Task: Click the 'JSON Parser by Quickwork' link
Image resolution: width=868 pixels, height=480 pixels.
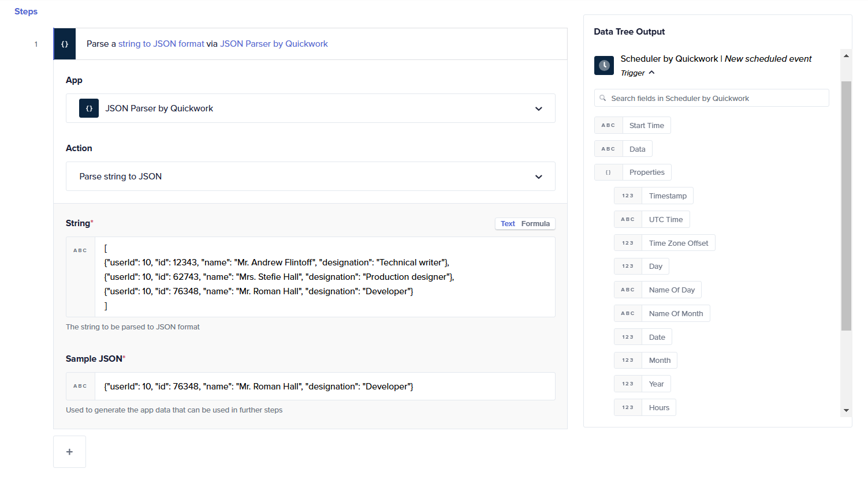Action: click(274, 44)
